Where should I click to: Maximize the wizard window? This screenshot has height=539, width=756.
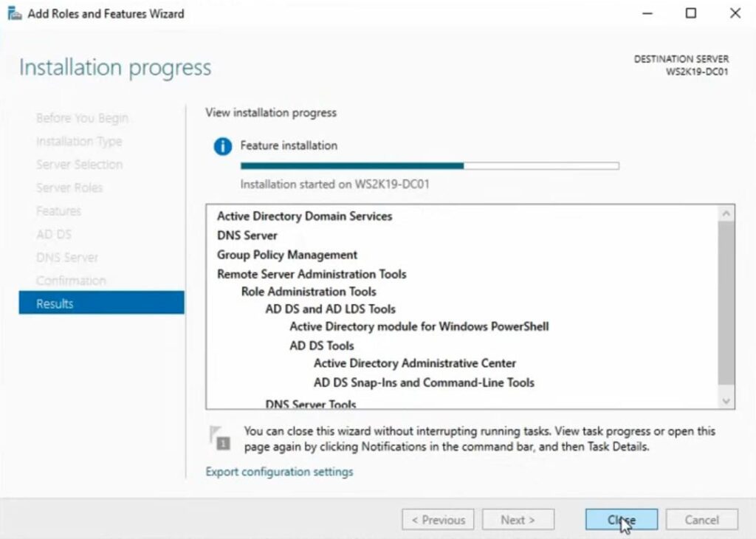coord(691,13)
